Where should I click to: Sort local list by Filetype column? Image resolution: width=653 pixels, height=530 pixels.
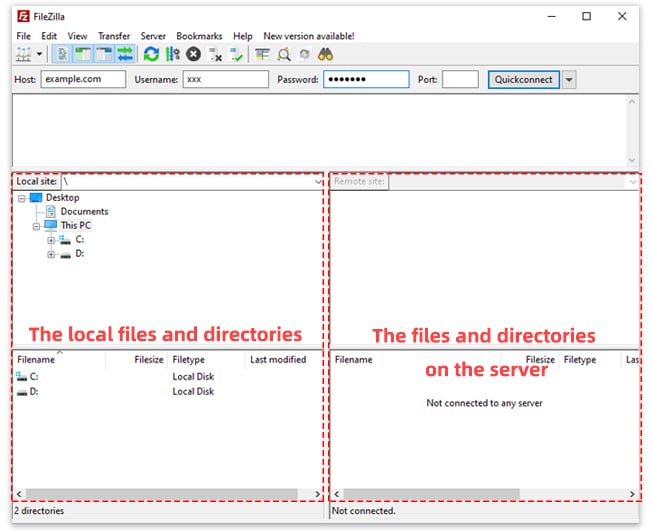click(207, 360)
